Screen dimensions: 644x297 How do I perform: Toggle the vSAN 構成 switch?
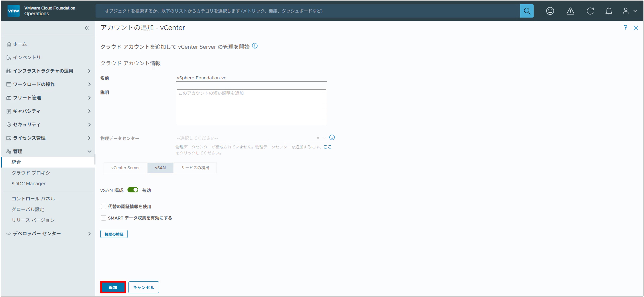pos(133,190)
